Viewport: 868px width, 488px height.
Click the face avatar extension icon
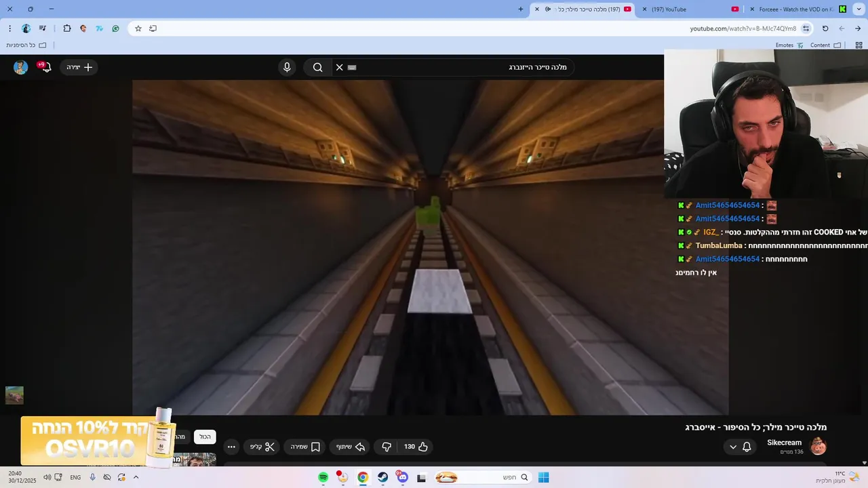pyautogui.click(x=83, y=28)
